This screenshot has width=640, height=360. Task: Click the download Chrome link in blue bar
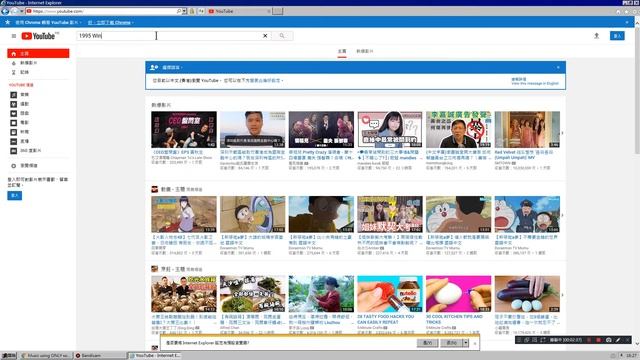(109, 22)
